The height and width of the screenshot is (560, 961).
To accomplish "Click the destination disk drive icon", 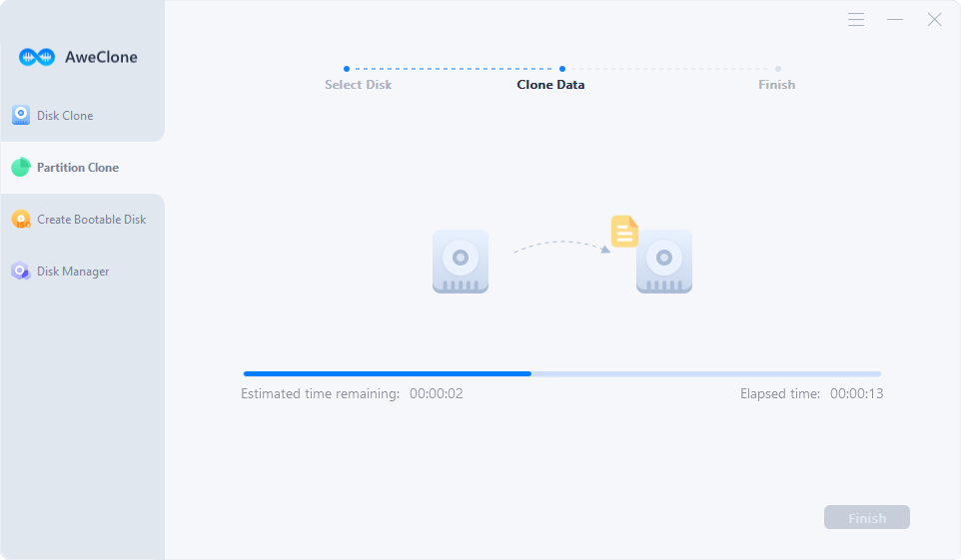I will pos(664,262).
